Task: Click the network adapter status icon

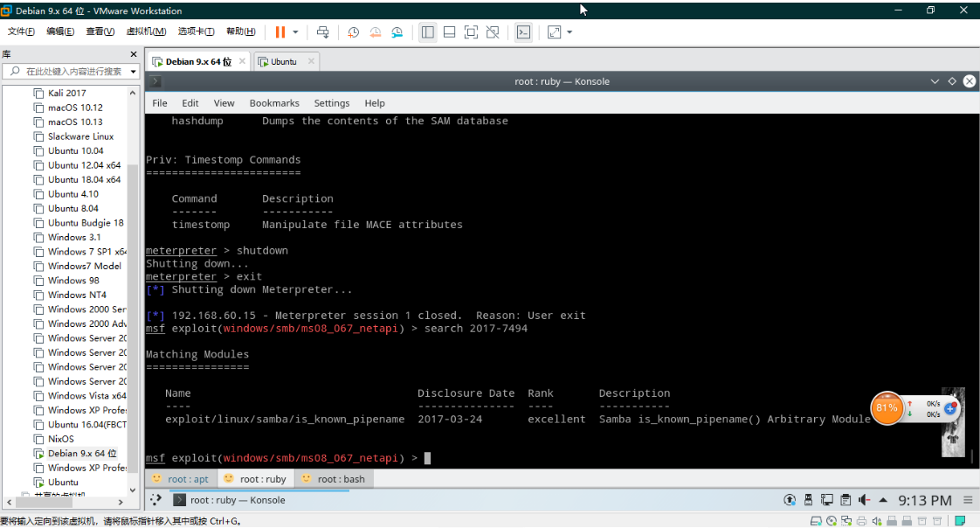Action: [x=846, y=520]
